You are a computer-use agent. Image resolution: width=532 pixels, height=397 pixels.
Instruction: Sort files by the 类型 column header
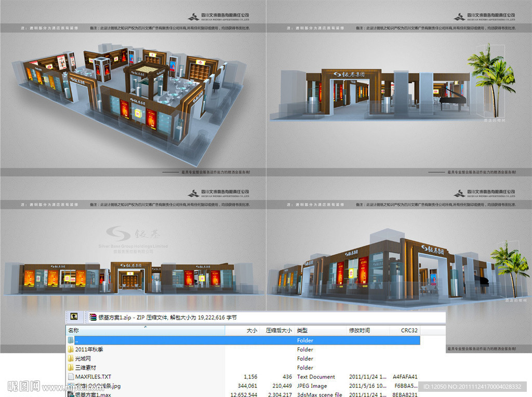(x=320, y=330)
